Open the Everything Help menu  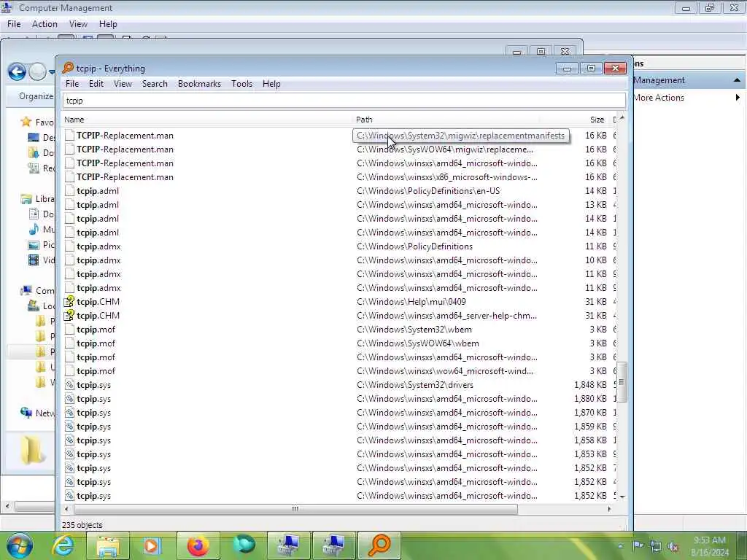click(x=271, y=84)
